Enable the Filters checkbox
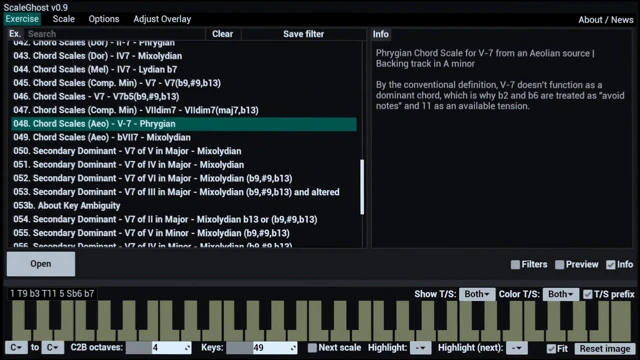The height and width of the screenshot is (360, 640). tap(515, 265)
